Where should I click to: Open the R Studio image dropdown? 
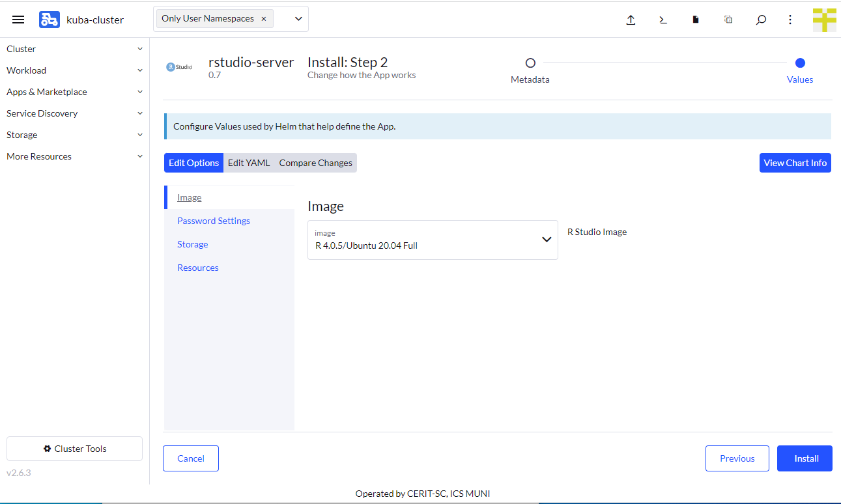tap(433, 240)
